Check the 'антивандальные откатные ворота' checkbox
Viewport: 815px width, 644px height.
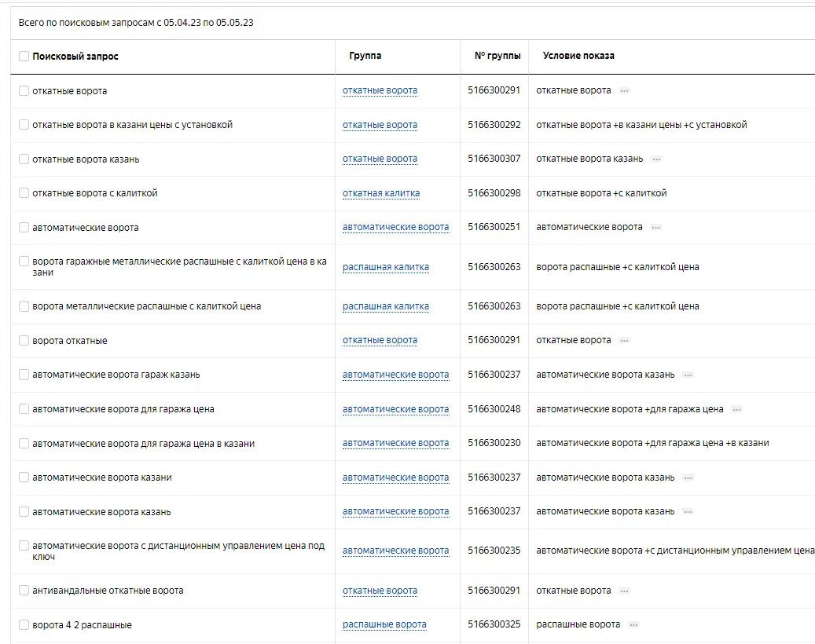click(24, 591)
